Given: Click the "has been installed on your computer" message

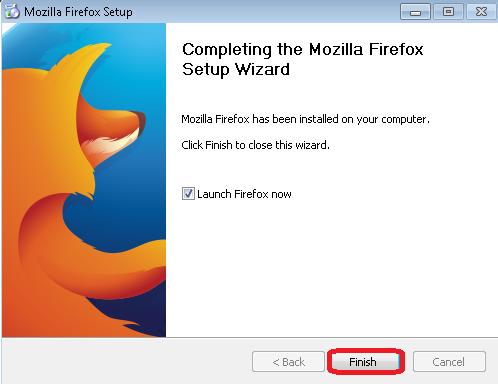Looking at the screenshot, I should coord(341,119).
